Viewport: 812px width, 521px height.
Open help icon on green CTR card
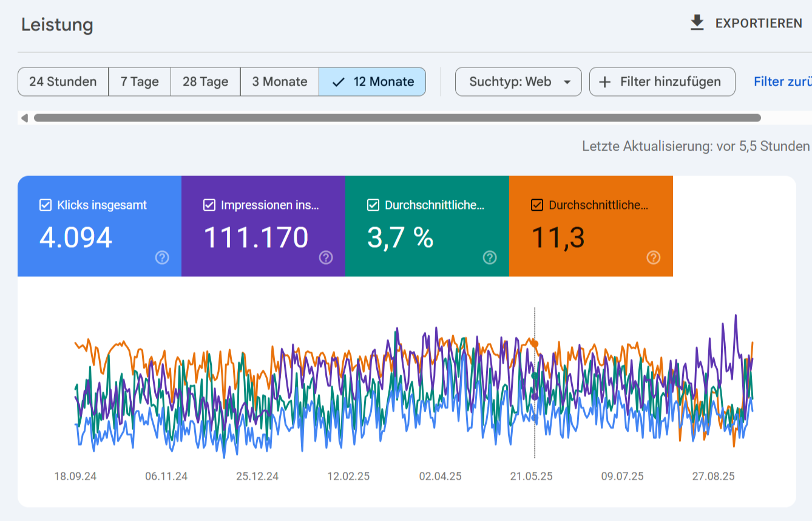pyautogui.click(x=490, y=257)
